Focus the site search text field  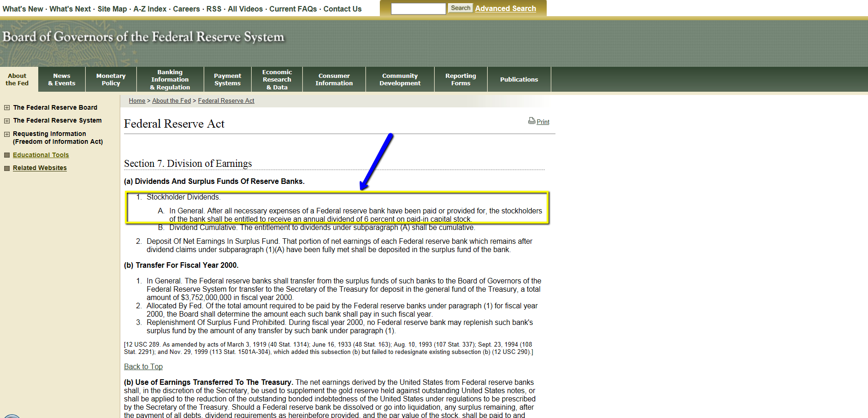(x=419, y=8)
